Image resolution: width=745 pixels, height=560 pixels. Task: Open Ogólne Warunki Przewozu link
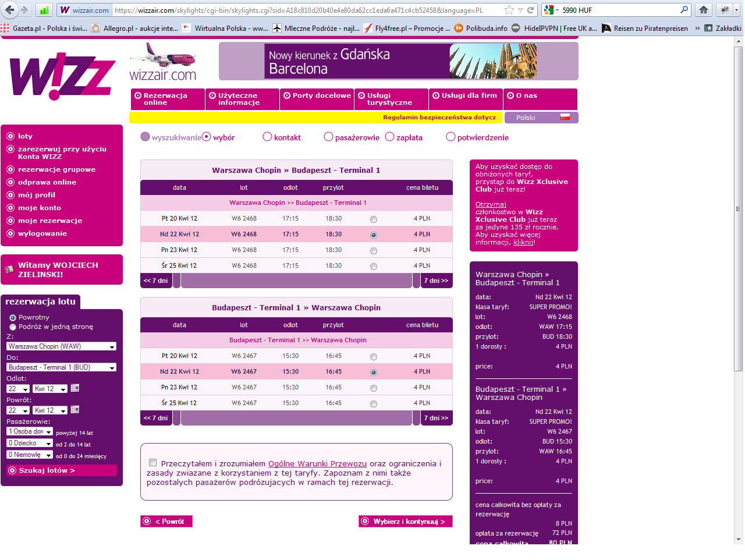(317, 464)
